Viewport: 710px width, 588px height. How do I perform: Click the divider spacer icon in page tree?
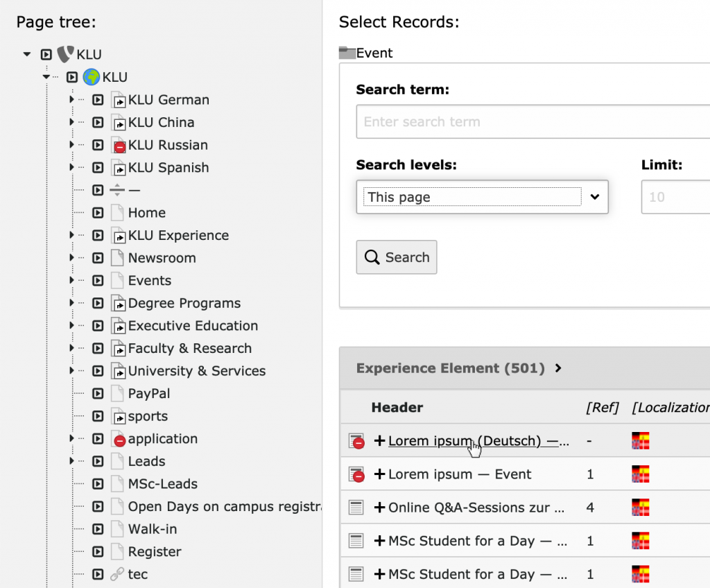(117, 190)
